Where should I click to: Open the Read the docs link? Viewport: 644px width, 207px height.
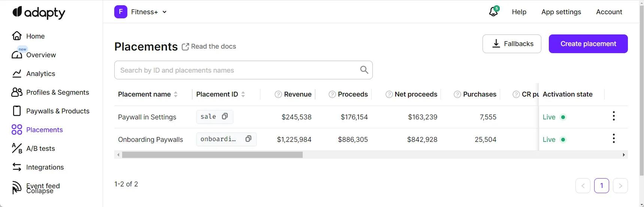click(209, 46)
